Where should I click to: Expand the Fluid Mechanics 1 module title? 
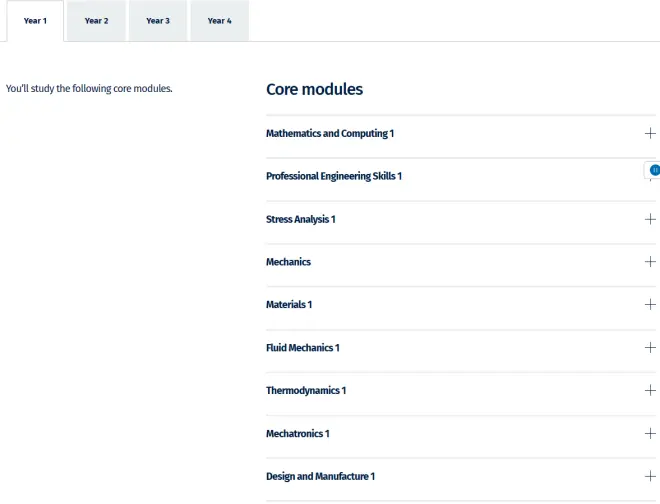[x=302, y=348]
